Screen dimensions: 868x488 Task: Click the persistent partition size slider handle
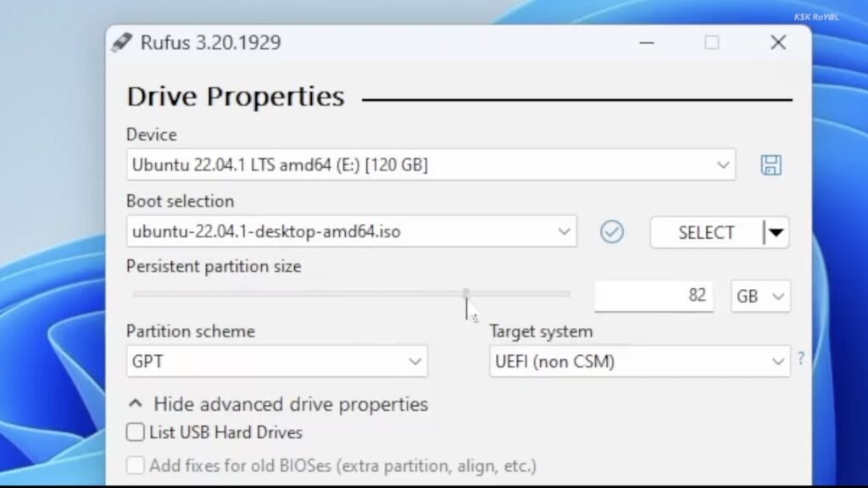tap(466, 294)
